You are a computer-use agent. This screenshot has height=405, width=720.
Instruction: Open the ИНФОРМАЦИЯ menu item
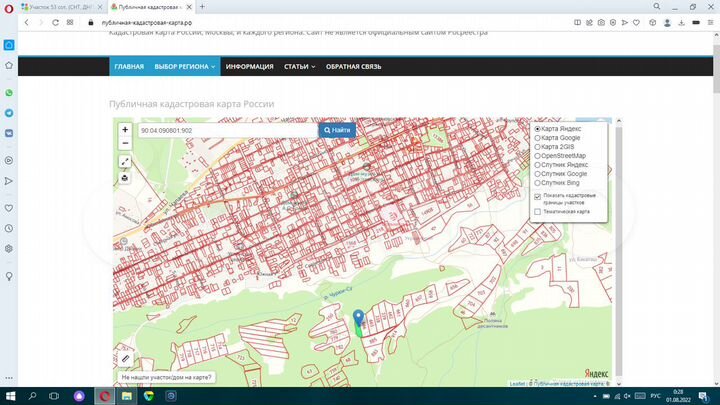pos(249,67)
